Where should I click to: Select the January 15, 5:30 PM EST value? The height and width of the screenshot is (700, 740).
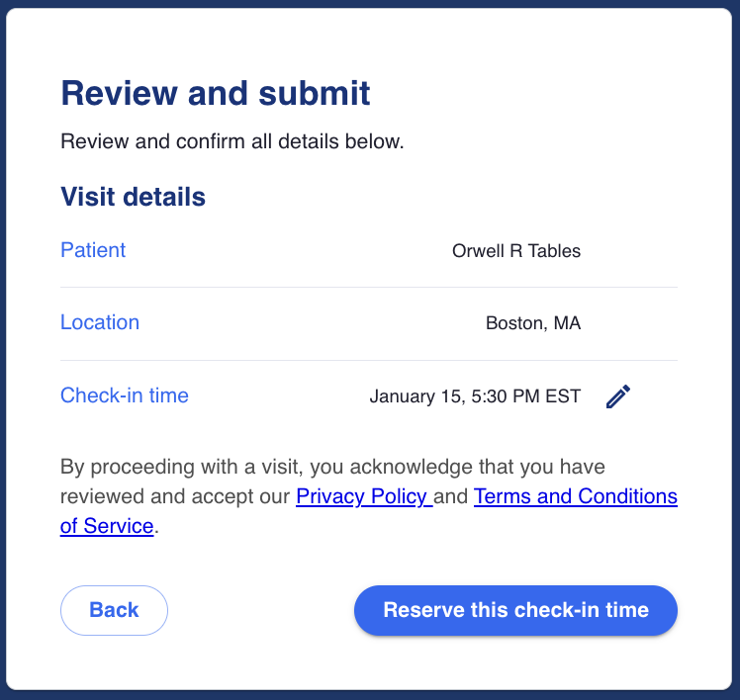coord(475,396)
